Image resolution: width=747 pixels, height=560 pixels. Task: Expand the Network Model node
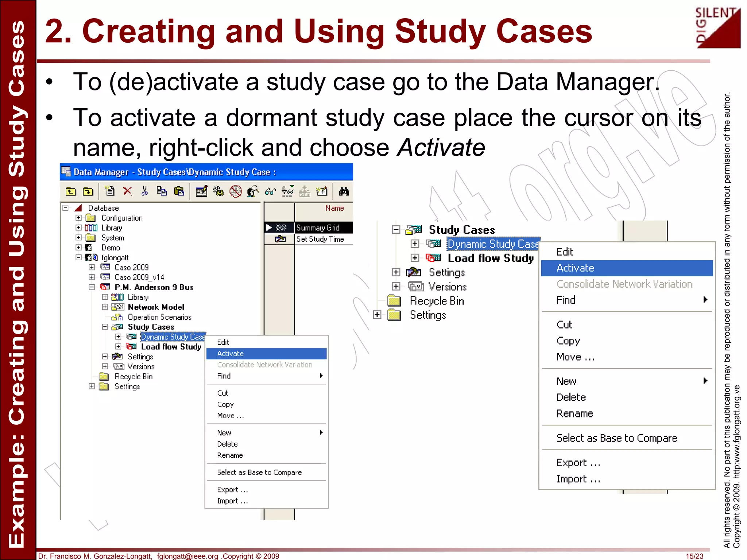pyautogui.click(x=105, y=307)
